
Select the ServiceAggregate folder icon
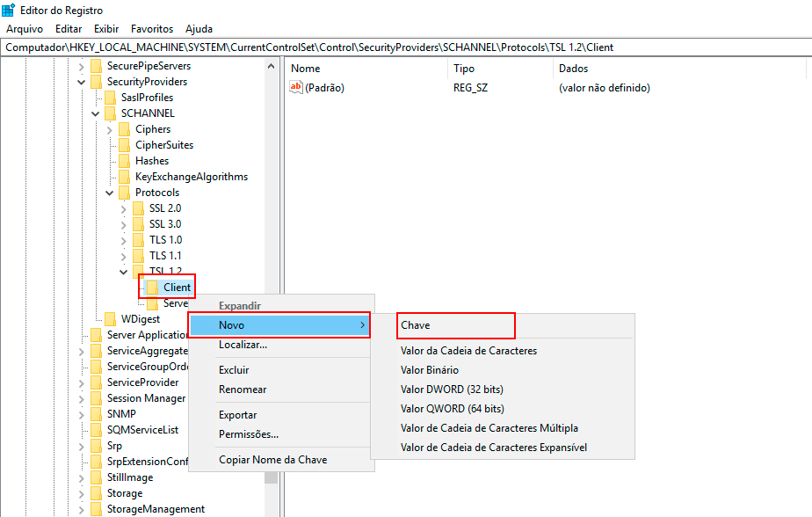click(x=97, y=351)
